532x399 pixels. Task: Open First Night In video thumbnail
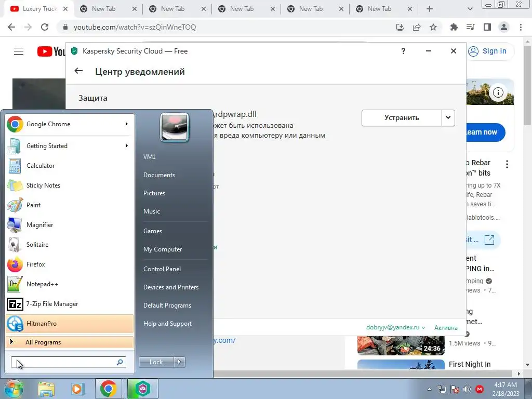(401, 364)
